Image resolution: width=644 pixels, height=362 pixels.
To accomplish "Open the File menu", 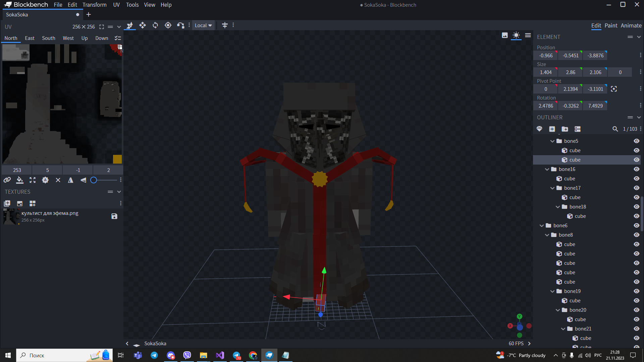I will click(58, 5).
